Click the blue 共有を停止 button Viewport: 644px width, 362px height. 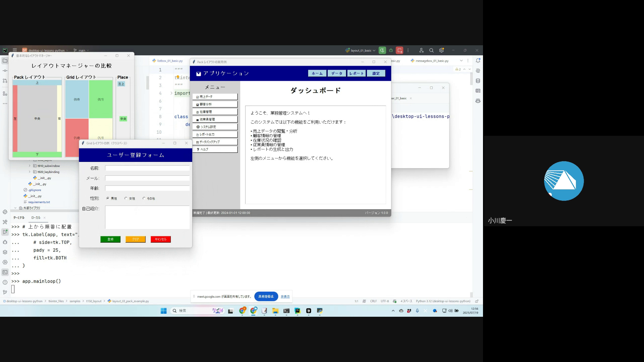266,297
